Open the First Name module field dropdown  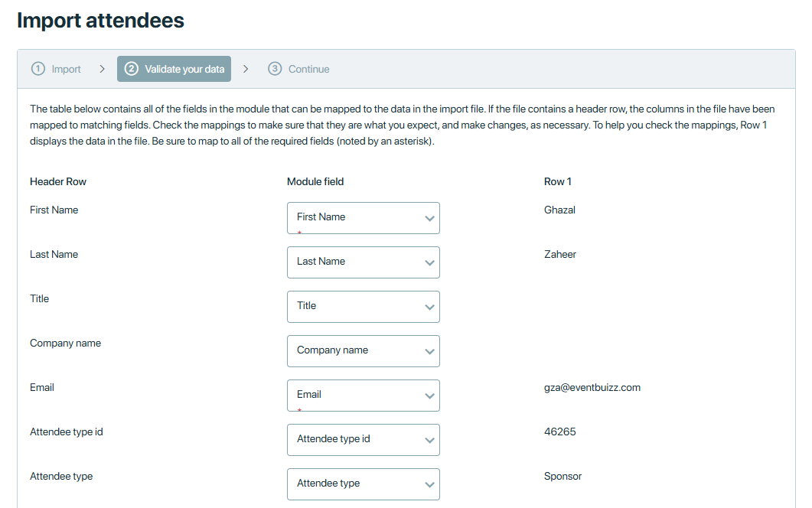[363, 218]
